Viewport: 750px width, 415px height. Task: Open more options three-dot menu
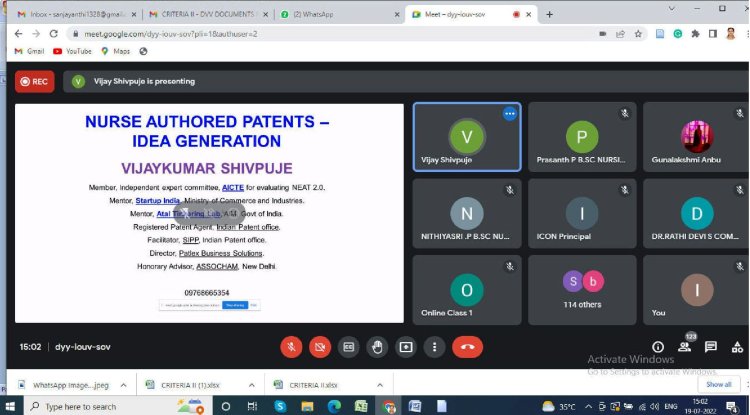tap(434, 347)
